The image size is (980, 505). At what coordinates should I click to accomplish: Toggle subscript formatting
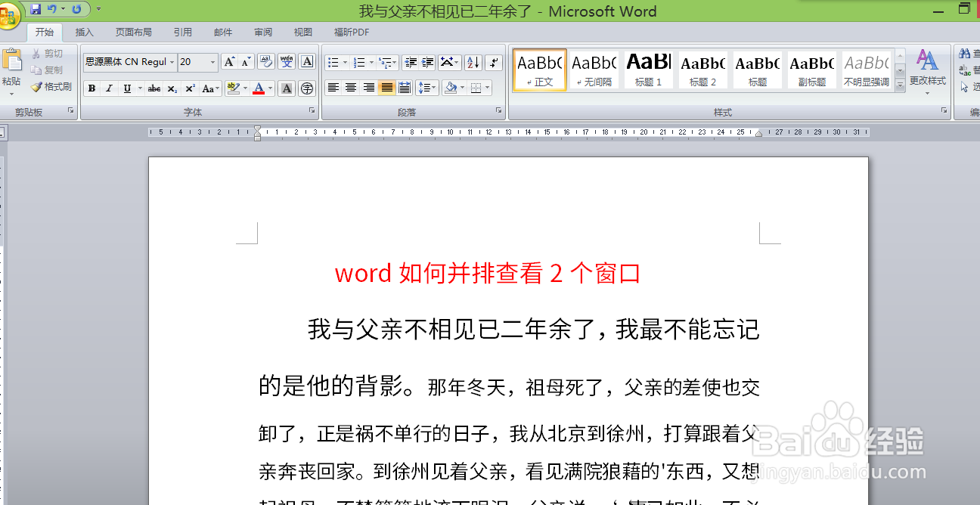(x=172, y=88)
